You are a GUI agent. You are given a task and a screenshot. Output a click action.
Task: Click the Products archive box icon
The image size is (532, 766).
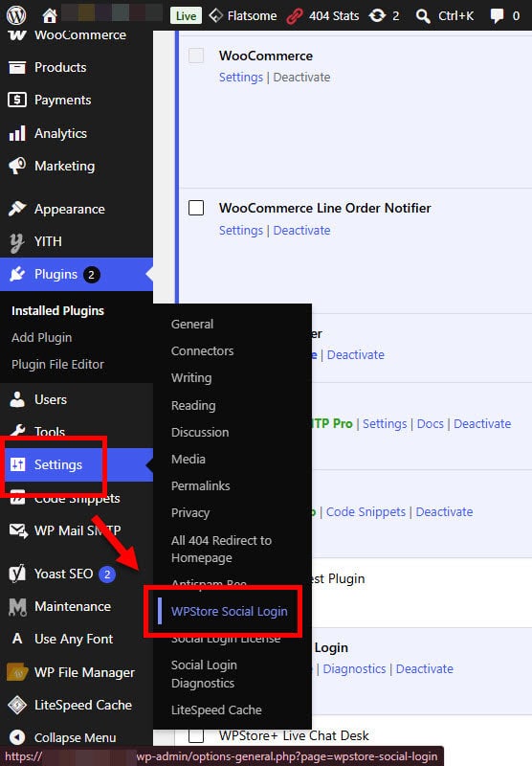pos(17,67)
